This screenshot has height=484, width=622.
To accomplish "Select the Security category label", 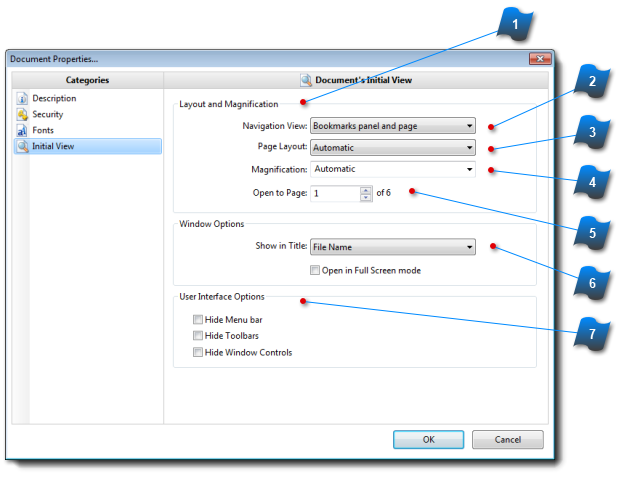I will tap(48, 114).
